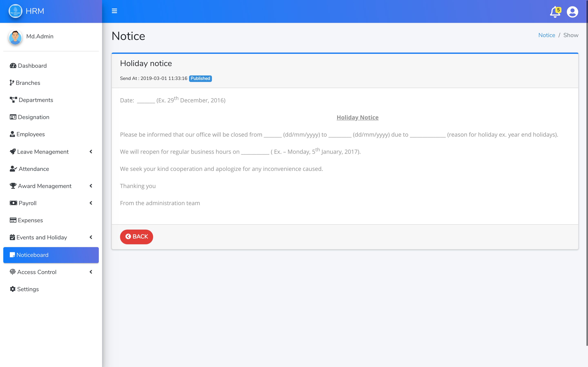Follow the Notice breadcrumb link
This screenshot has height=367, width=588.
[546, 35]
